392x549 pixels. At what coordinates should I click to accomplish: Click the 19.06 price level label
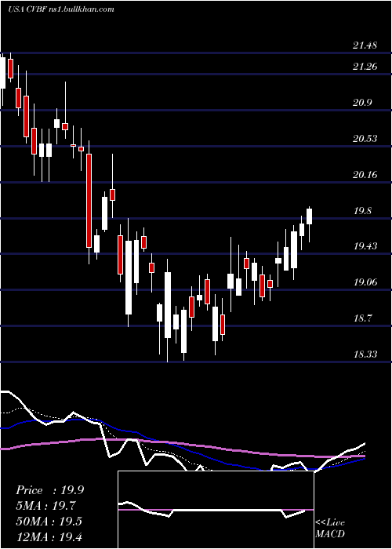[x=365, y=282]
